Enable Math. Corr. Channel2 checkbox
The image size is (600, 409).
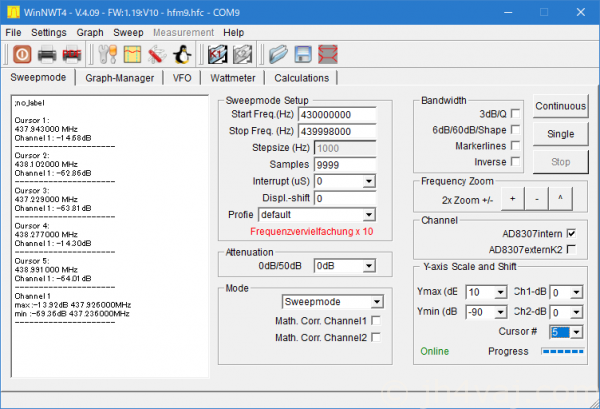coord(376,337)
